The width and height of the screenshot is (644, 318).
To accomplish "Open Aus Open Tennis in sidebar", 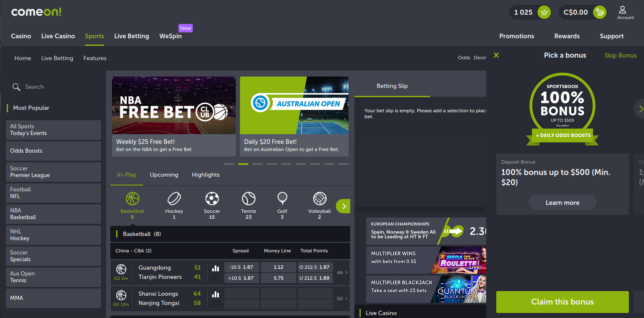I will pos(53,277).
